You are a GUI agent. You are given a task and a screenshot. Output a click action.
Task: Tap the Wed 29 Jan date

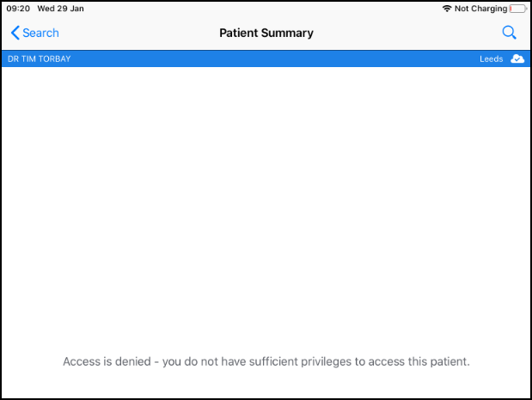click(x=59, y=8)
